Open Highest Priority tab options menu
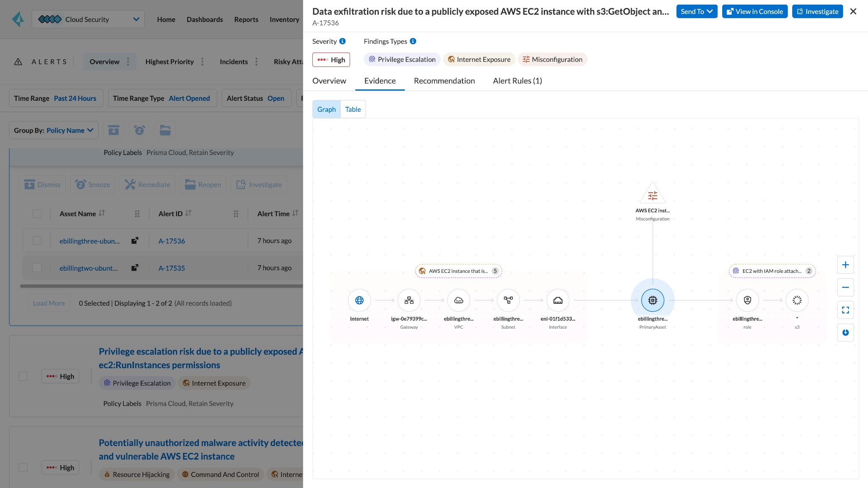Viewport: 868px width, 488px height. click(x=202, y=62)
